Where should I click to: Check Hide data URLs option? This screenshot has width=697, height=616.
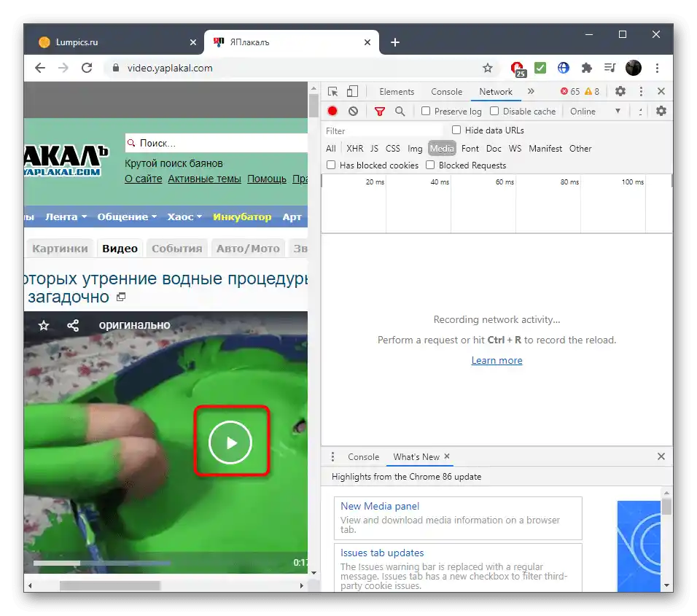456,130
